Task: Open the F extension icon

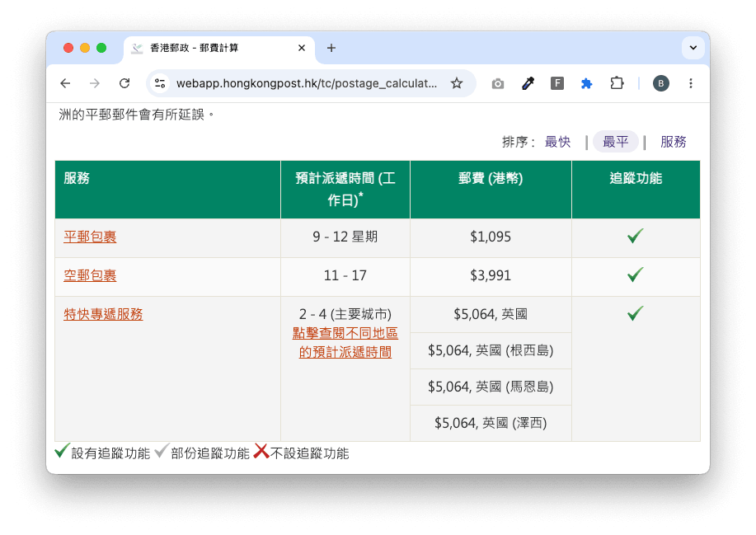Action: pos(557,83)
